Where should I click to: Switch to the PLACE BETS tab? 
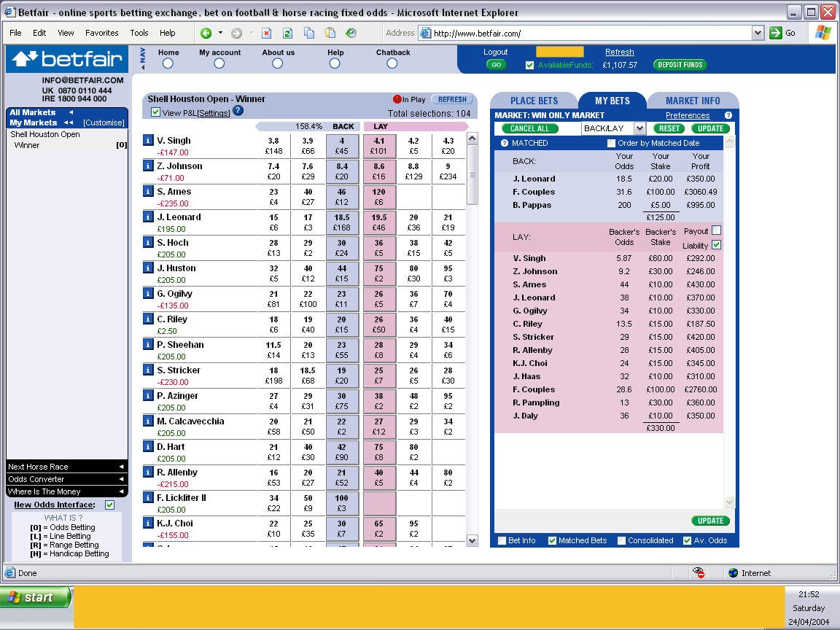coord(534,101)
